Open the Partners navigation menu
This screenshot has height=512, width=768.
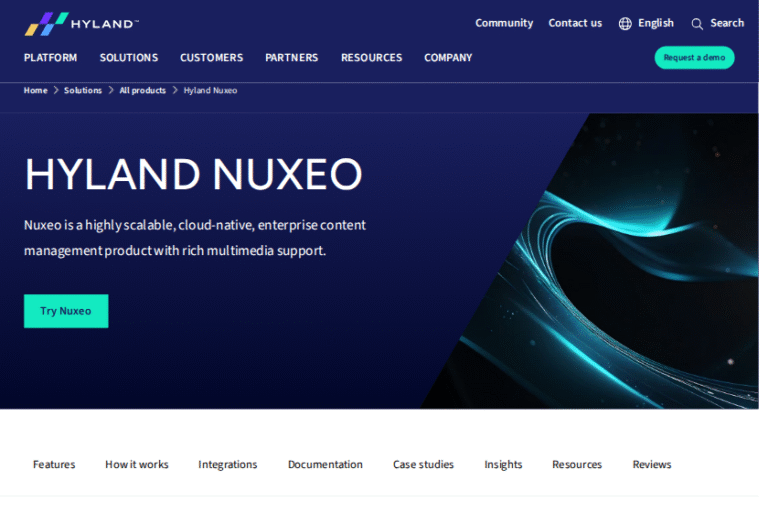coord(291,58)
